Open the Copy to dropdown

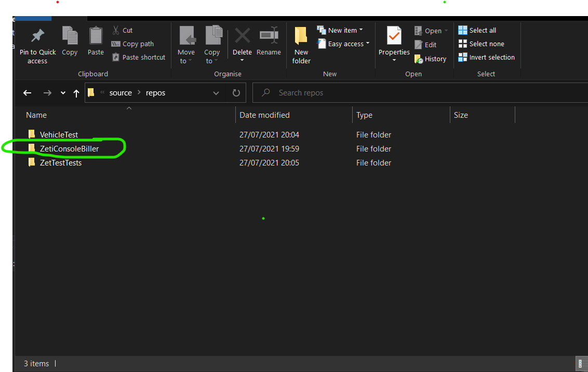[x=212, y=45]
